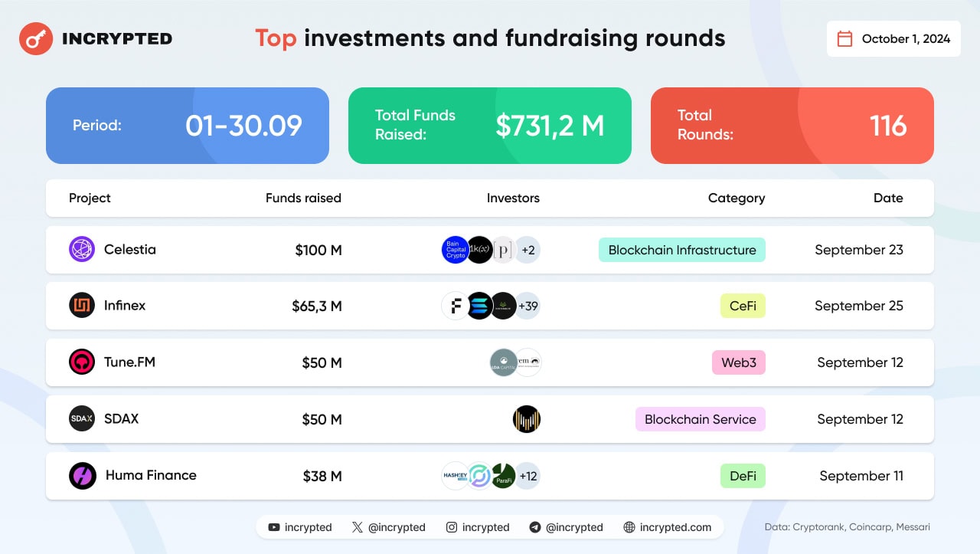This screenshot has height=554, width=980.
Task: Select the Huma Finance logo
Action: point(82,476)
